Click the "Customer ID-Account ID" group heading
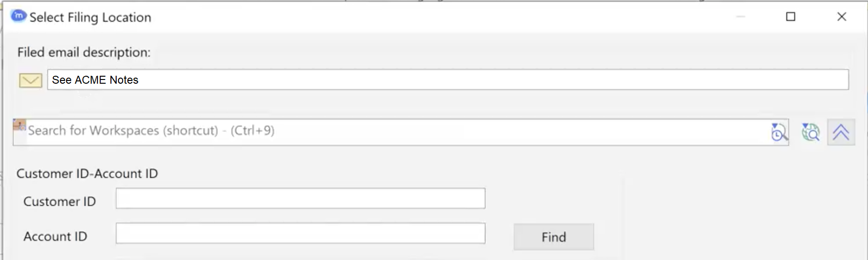The image size is (868, 260). click(x=87, y=173)
